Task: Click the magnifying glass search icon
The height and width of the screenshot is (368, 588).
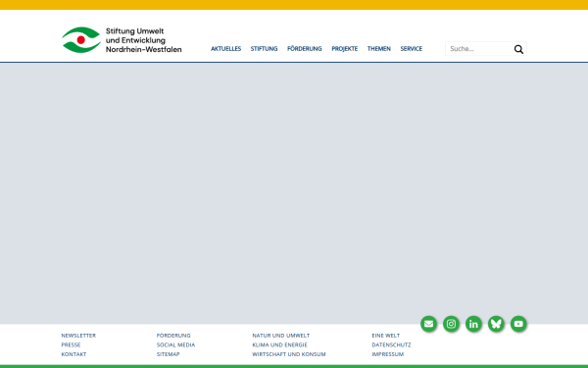Action: pos(518,49)
